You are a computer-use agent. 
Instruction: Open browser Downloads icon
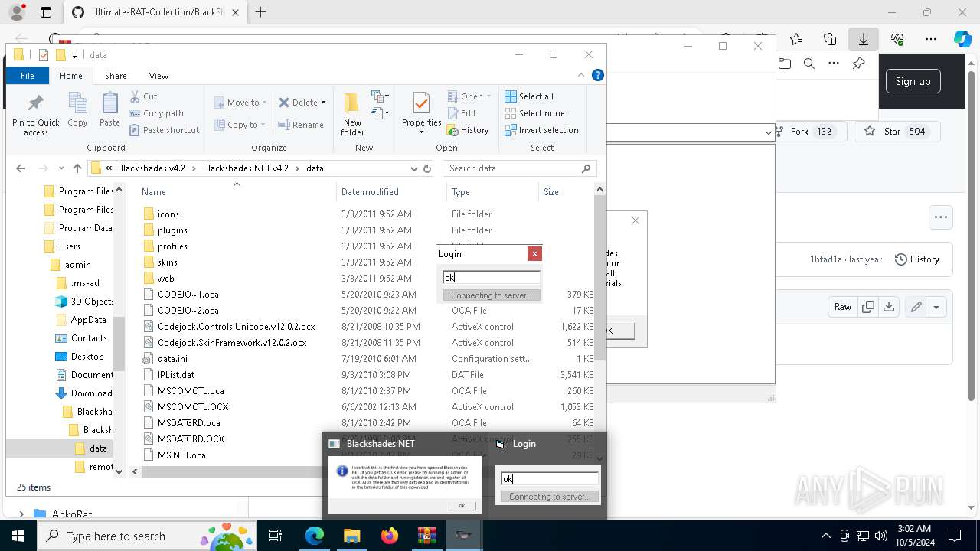(x=864, y=39)
